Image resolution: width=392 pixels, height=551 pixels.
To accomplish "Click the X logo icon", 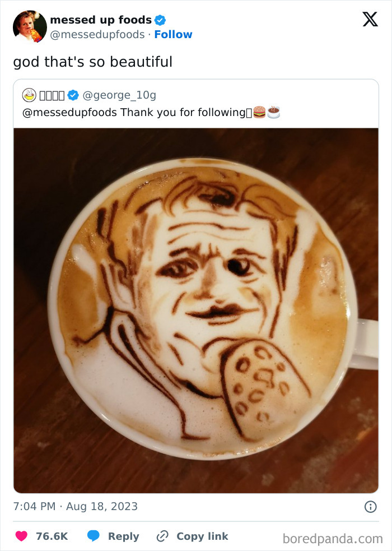I will [x=370, y=19].
